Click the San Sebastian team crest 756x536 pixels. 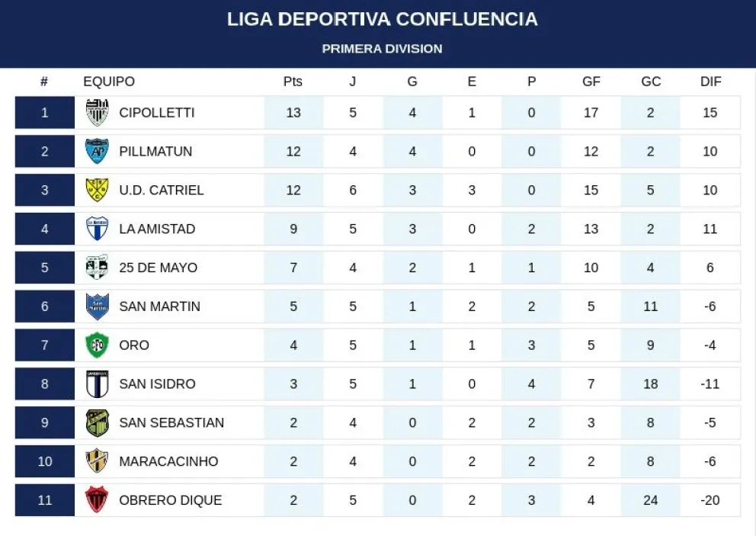pos(97,423)
